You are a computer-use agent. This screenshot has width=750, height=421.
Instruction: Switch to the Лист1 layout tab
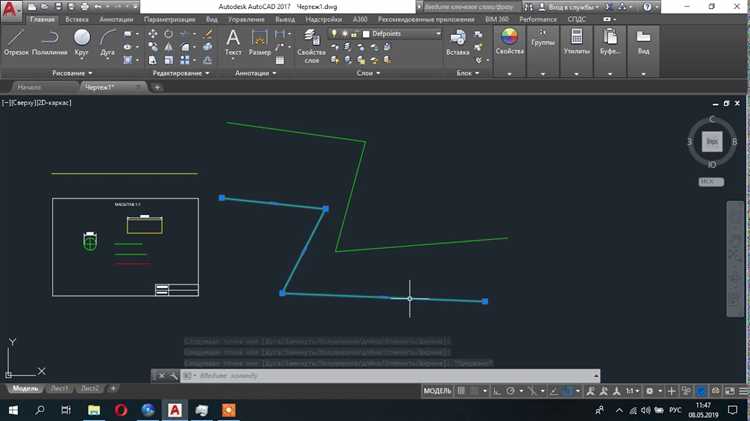(59, 388)
